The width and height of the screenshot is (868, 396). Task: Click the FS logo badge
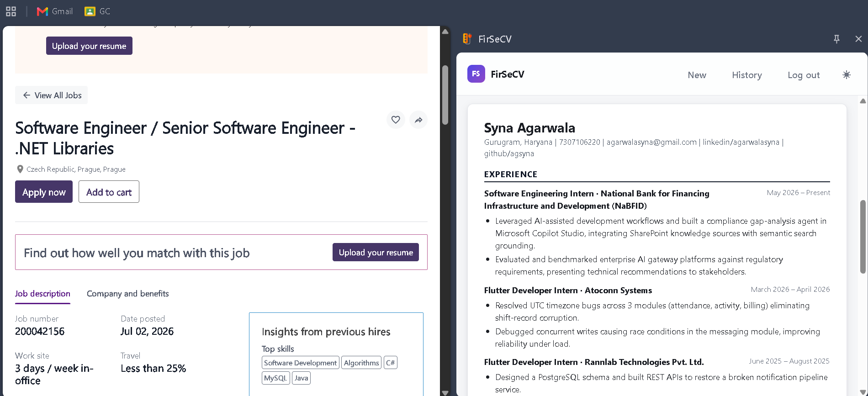click(476, 74)
